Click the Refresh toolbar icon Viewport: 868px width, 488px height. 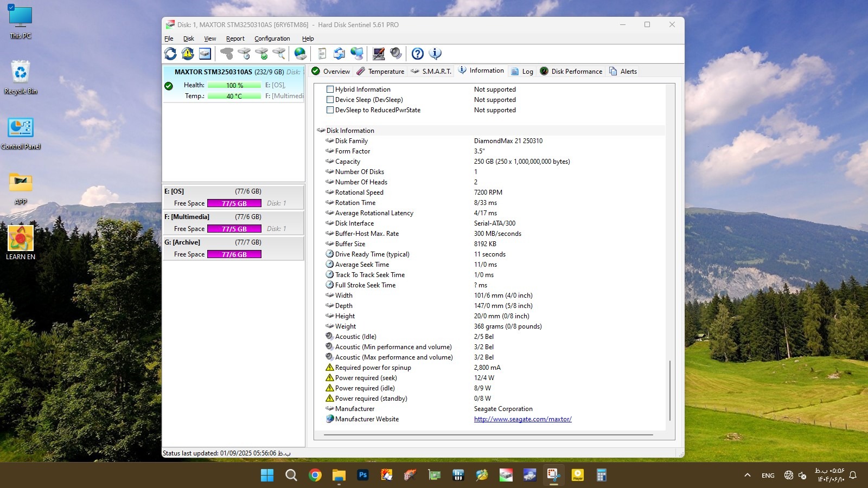(170, 53)
